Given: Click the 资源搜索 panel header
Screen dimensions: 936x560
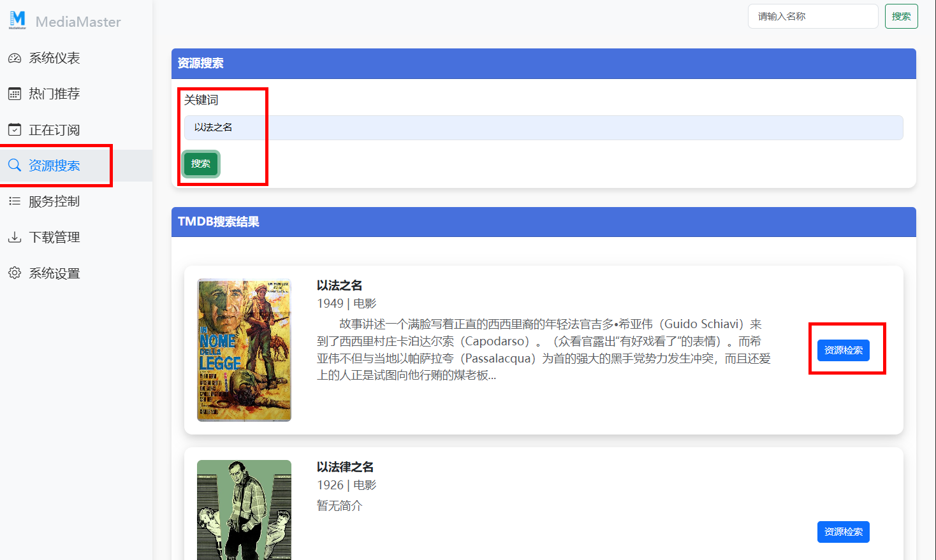Looking at the screenshot, I should [543, 64].
